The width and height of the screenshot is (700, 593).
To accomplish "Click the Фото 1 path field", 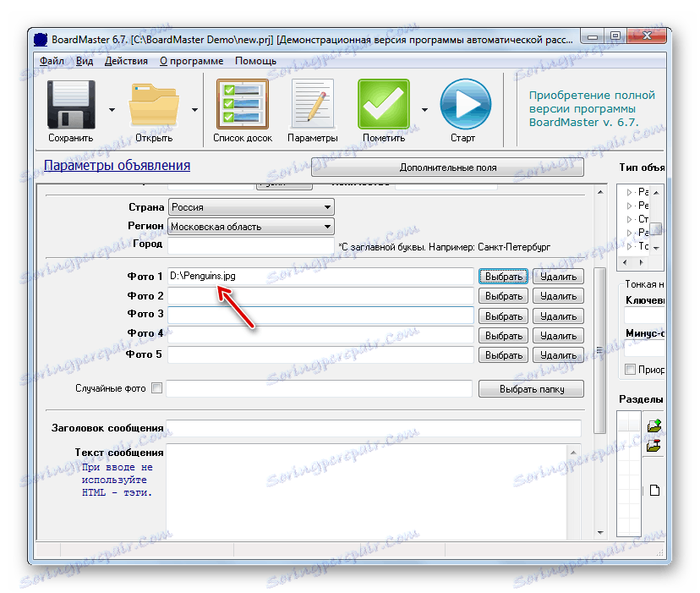I will [x=320, y=276].
